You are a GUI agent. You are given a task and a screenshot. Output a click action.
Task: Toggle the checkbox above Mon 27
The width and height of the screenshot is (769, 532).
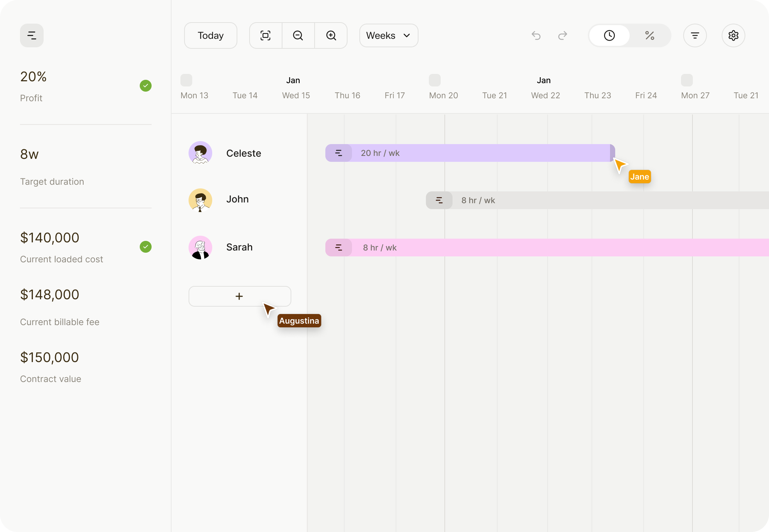[687, 80]
